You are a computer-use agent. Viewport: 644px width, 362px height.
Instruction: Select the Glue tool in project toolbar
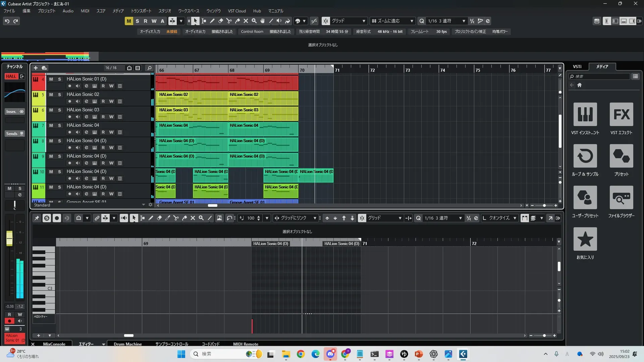click(x=237, y=21)
